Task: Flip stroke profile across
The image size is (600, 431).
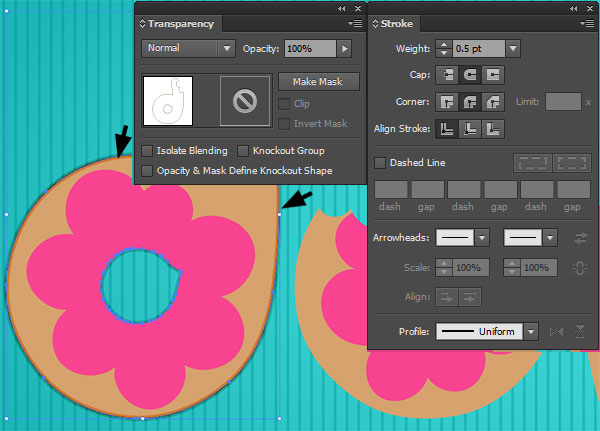Action: (x=580, y=331)
